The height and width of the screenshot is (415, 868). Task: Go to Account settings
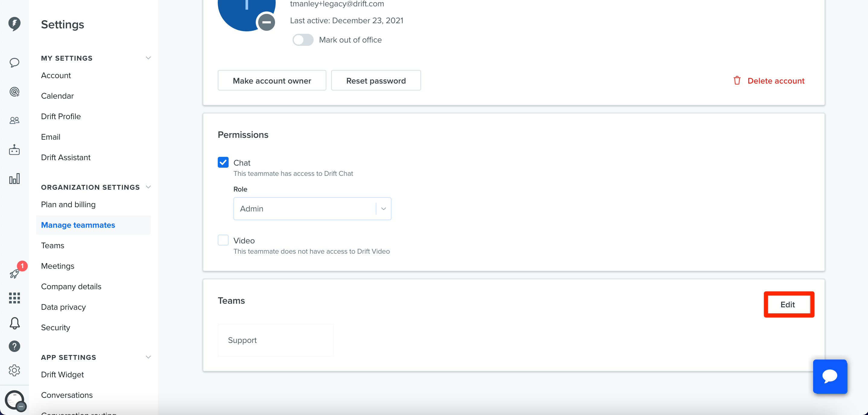coord(56,75)
